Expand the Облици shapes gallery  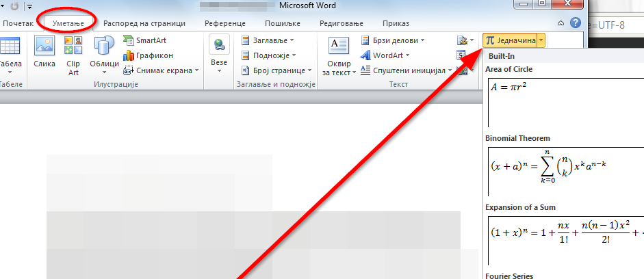[x=104, y=53]
